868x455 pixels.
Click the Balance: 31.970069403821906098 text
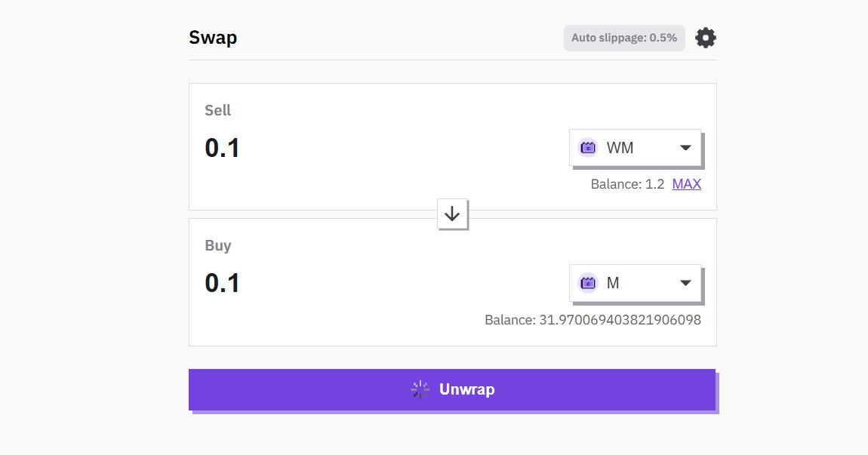(593, 320)
